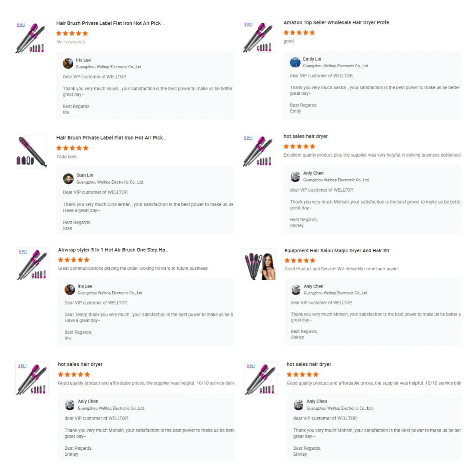476x476 pixels.
Task: Open the product thumbnail beside the "Todo bien" review
Action: click(31, 152)
